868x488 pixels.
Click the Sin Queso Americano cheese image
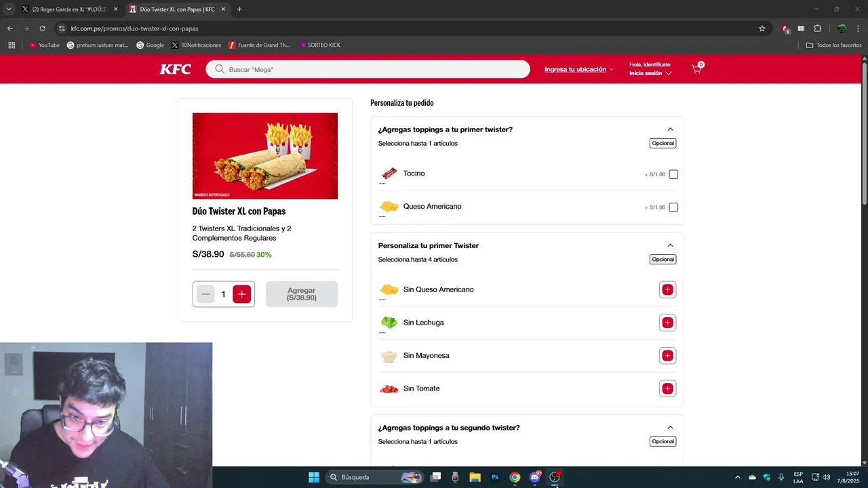click(x=389, y=289)
